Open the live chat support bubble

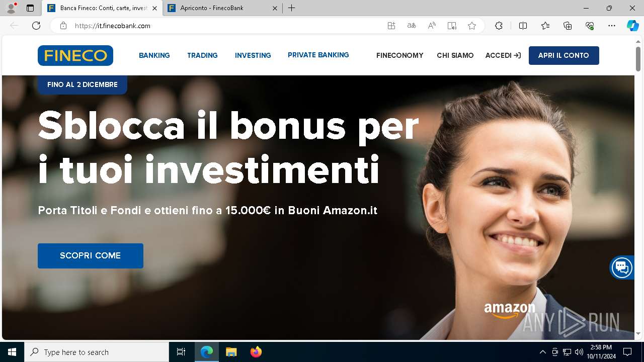point(622,267)
